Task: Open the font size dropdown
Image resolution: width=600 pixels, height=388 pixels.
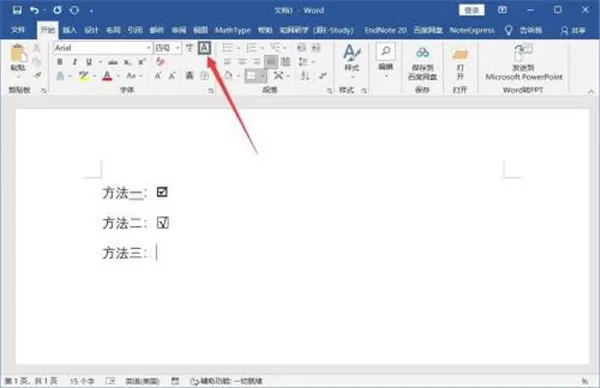Action: (178, 48)
